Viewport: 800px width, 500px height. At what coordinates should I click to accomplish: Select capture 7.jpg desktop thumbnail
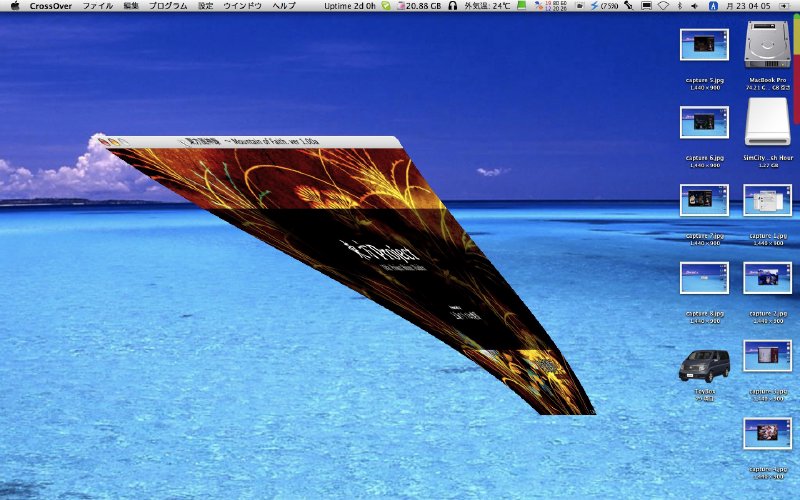(x=704, y=200)
